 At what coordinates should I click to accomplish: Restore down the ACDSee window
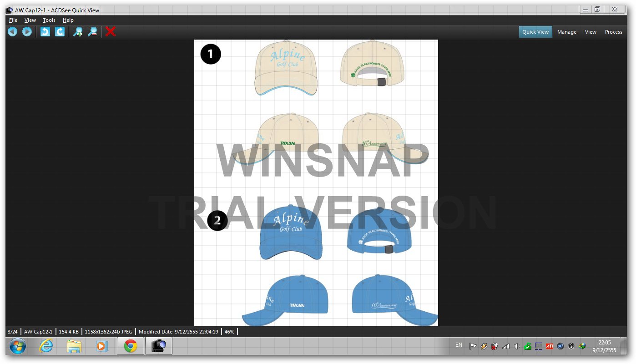[597, 10]
